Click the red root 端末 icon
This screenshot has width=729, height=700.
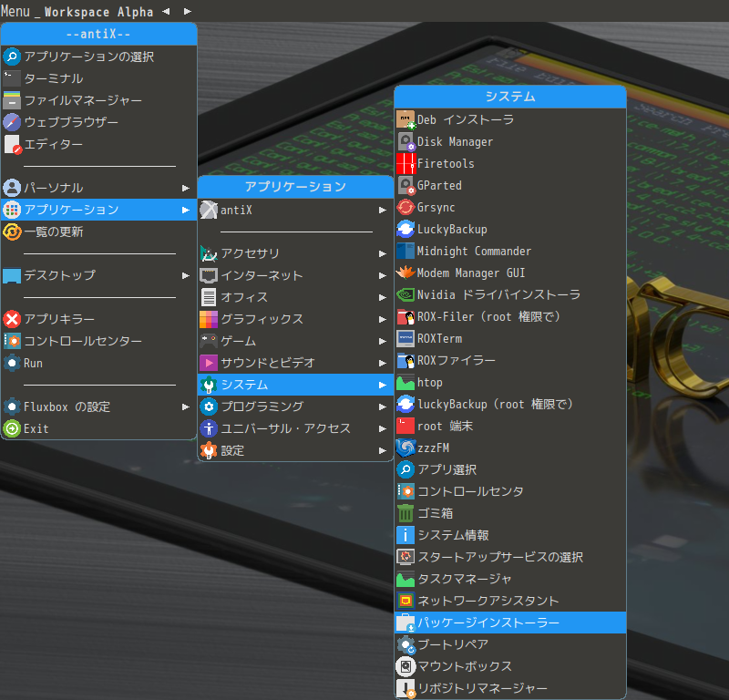tap(406, 426)
